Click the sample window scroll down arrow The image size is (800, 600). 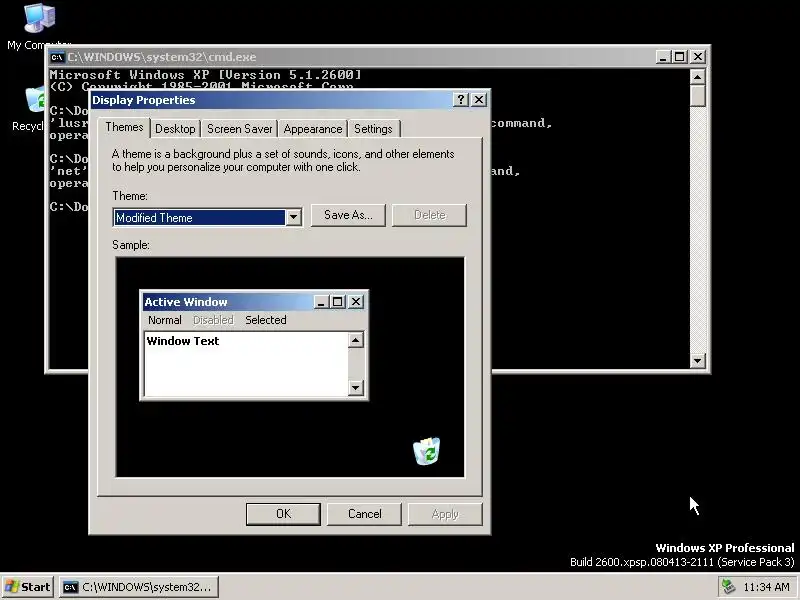click(x=356, y=388)
